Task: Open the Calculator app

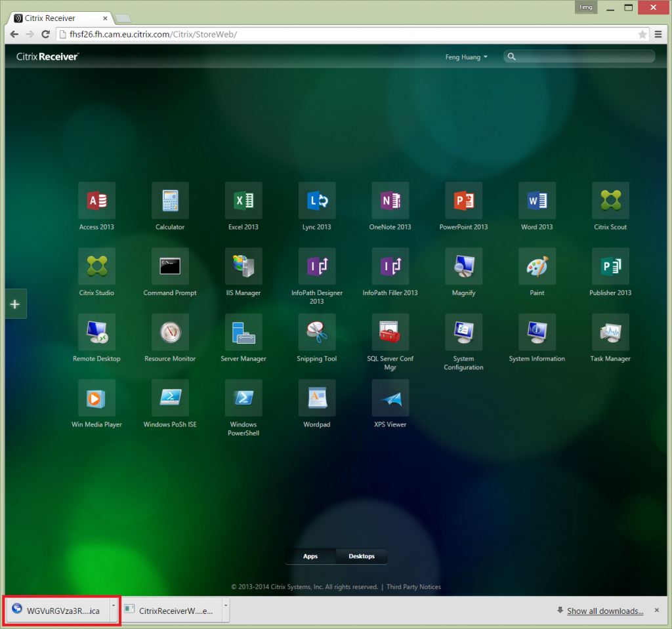Action: 170,201
